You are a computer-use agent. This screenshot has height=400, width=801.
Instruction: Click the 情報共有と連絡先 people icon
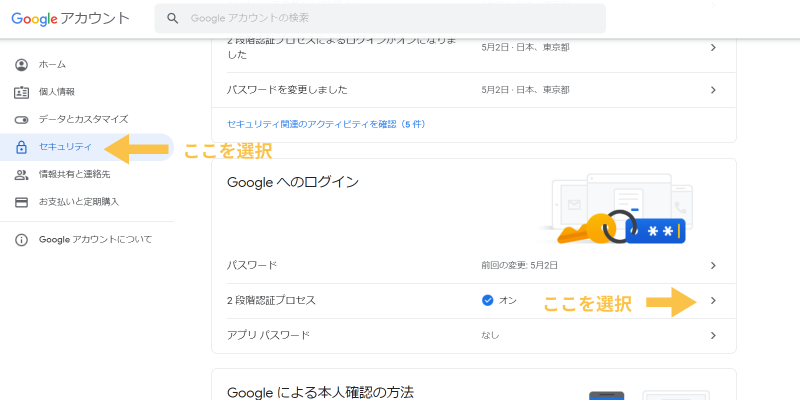tap(21, 175)
